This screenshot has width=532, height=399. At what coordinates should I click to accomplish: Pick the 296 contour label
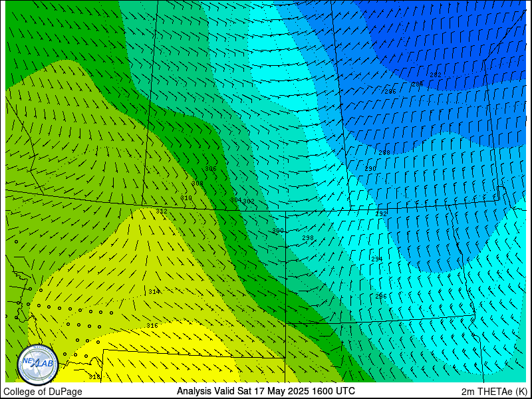pos(380,297)
